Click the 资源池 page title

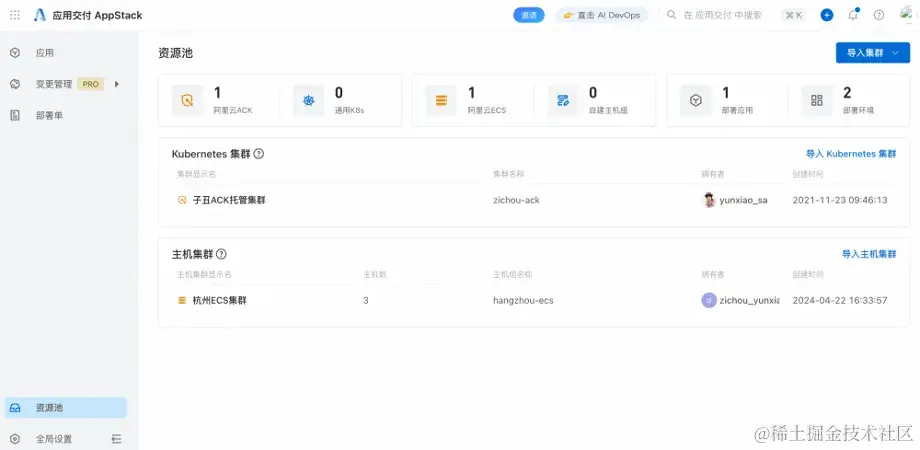[x=175, y=53]
